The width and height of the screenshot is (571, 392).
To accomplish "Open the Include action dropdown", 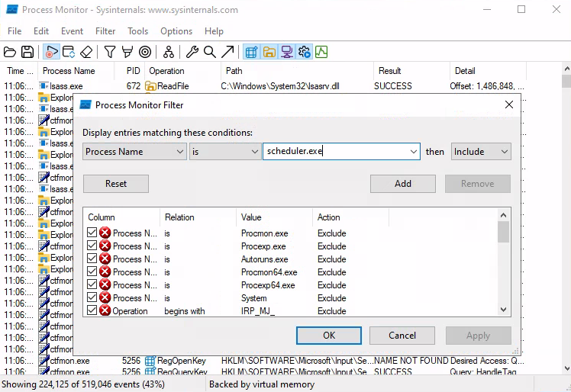I will 481,152.
